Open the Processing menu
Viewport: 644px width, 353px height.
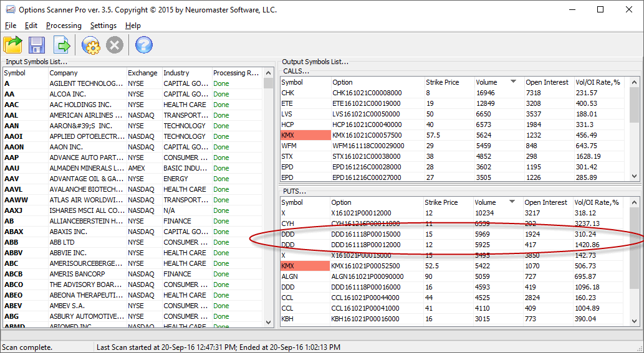pos(64,26)
